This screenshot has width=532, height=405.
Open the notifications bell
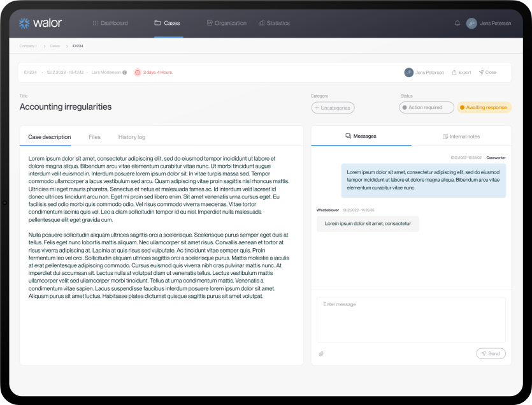click(457, 23)
